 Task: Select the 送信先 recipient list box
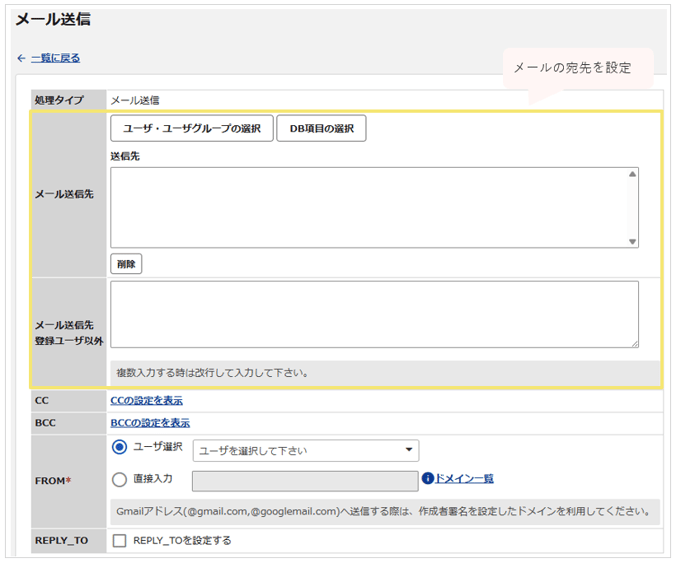pos(374,207)
